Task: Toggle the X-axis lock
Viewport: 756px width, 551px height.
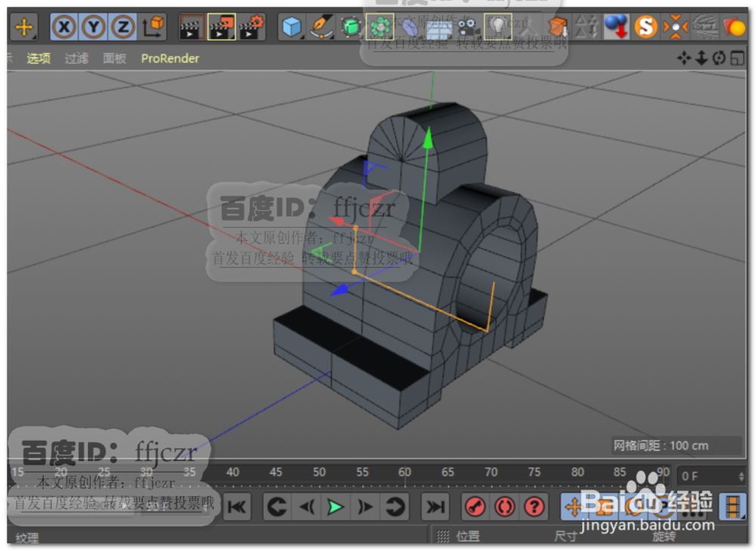Action: coord(65,27)
